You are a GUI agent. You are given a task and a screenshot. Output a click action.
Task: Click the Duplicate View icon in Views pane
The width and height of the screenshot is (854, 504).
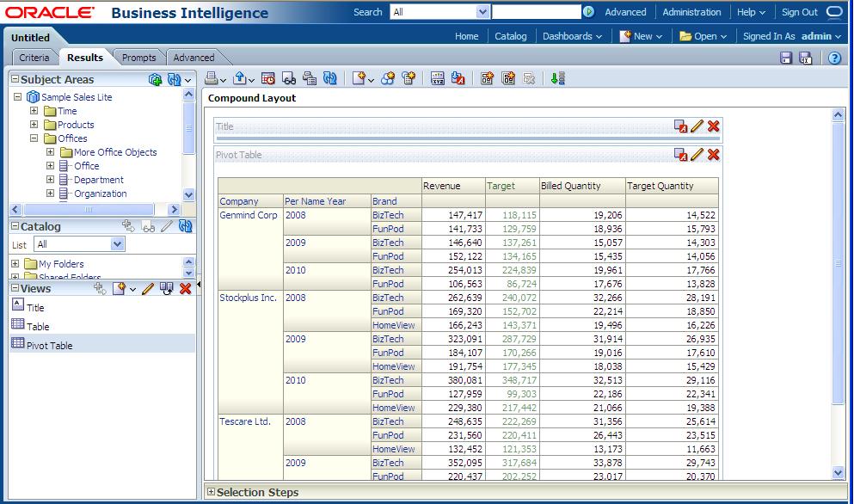(x=167, y=289)
